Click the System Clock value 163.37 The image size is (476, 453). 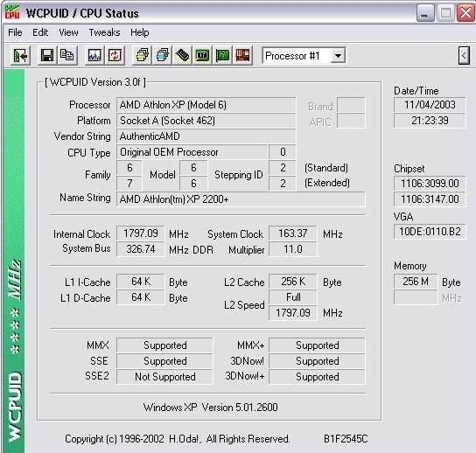293,233
